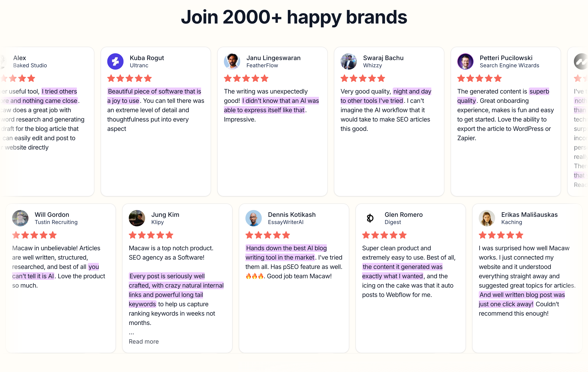This screenshot has height=372, width=588.
Task: Click Swaraj Bachu's profile photo
Action: click(349, 61)
